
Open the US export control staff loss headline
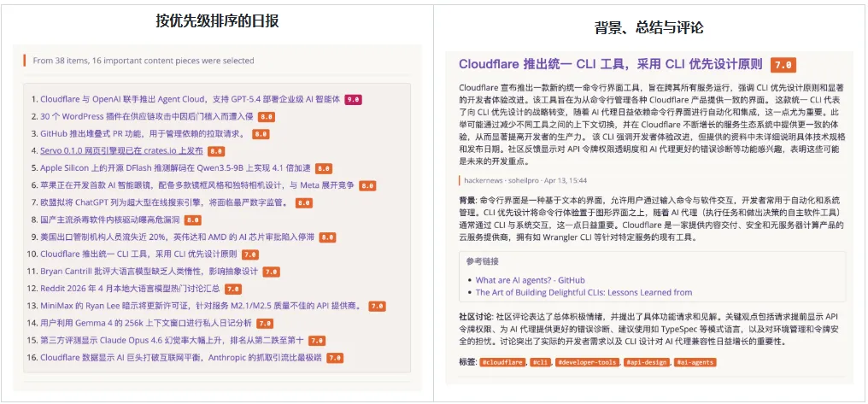click(x=177, y=237)
